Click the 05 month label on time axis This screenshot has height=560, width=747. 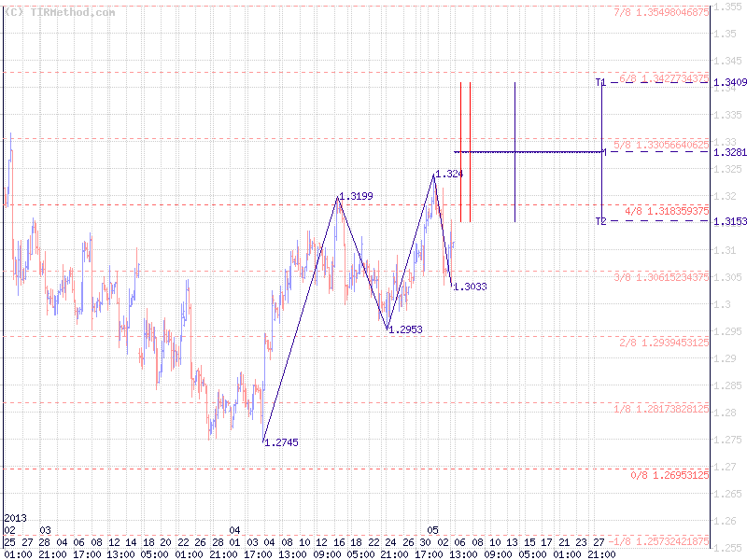click(434, 528)
